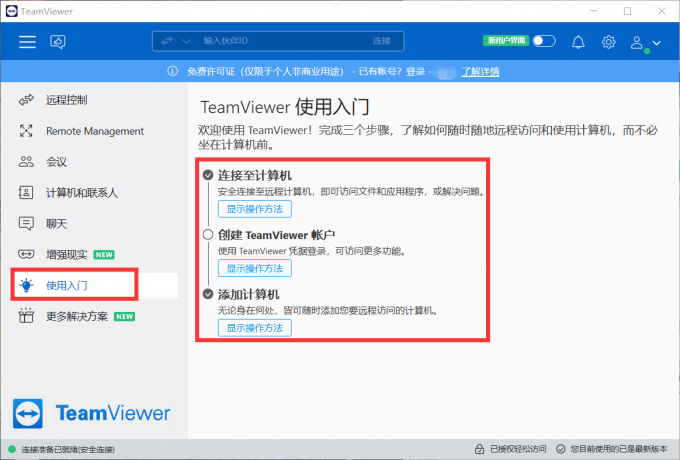Click the checkmark next to 连接至计算机
Viewport: 680px width, 460px height.
click(x=208, y=175)
